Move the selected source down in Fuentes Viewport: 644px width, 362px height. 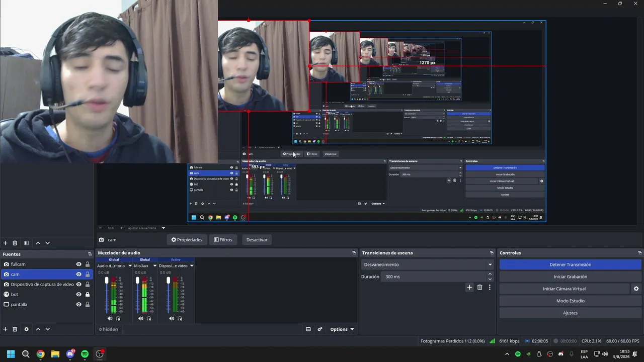pyautogui.click(x=47, y=329)
